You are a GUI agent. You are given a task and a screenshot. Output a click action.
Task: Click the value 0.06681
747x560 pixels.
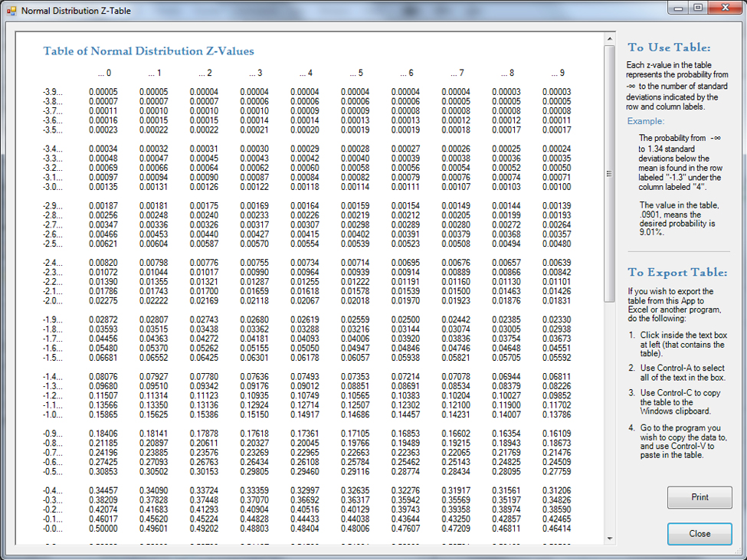103,358
